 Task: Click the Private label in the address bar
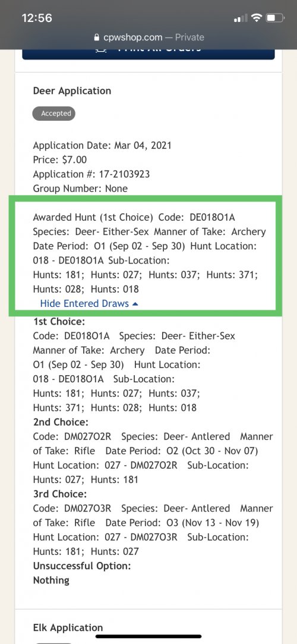(189, 37)
